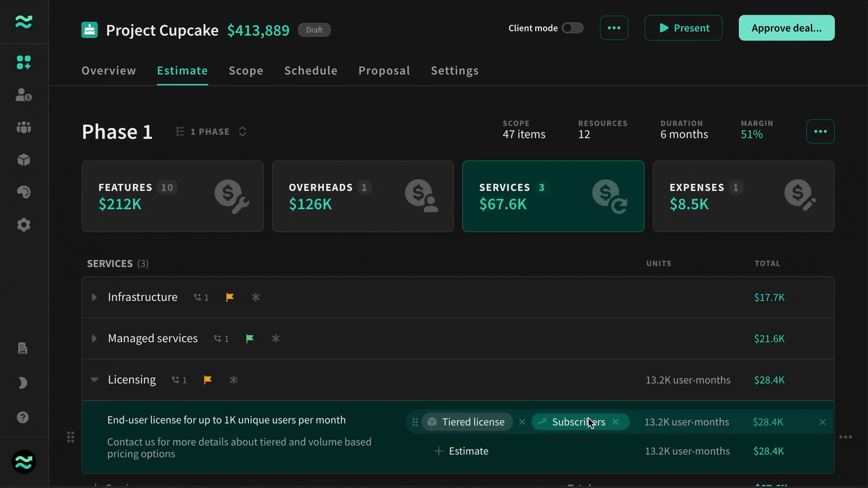Click the flag icon on Infrastructure row
The image size is (868, 488).
pyautogui.click(x=230, y=297)
